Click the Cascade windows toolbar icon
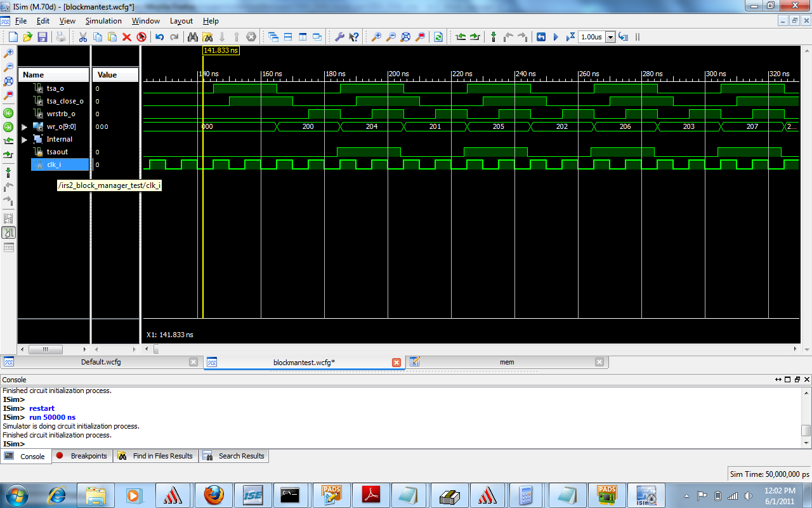The height and width of the screenshot is (508, 812). coord(273,37)
